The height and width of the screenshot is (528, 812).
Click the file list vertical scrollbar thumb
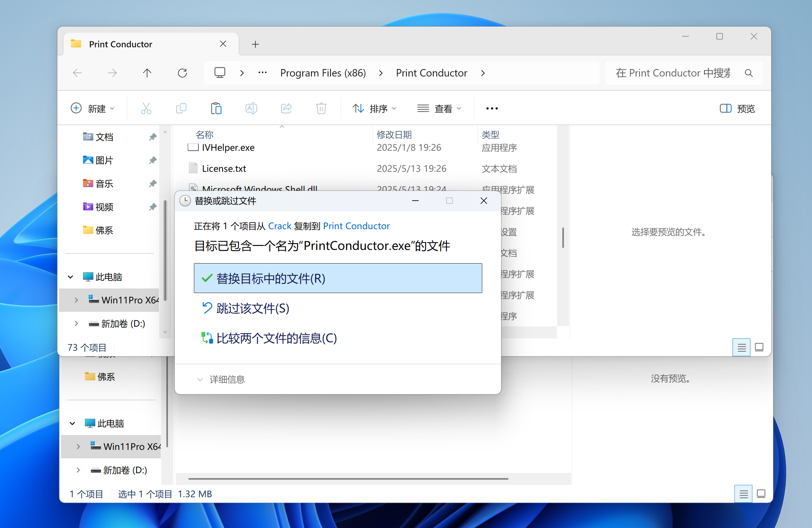(x=563, y=237)
